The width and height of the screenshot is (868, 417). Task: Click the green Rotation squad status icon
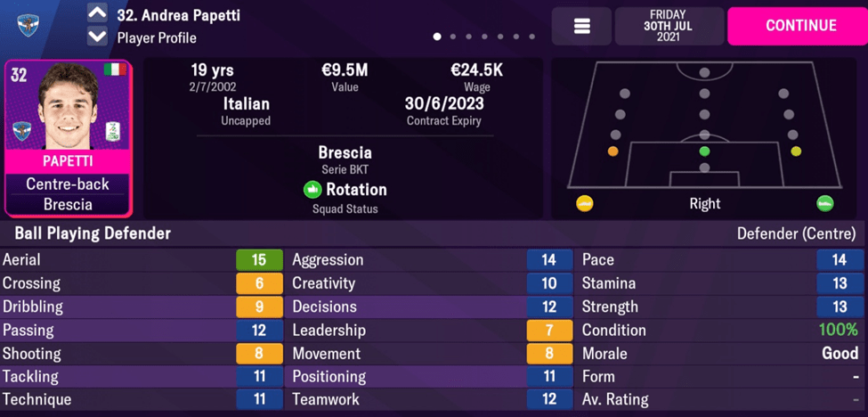point(312,190)
